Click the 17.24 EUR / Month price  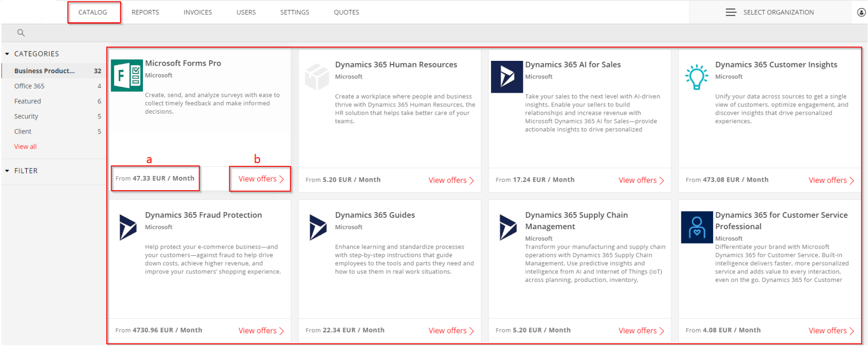(544, 180)
